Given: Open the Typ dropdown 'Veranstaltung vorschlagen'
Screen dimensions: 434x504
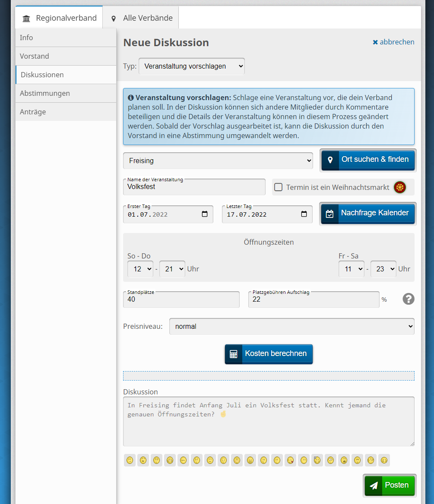Looking at the screenshot, I should pos(191,66).
